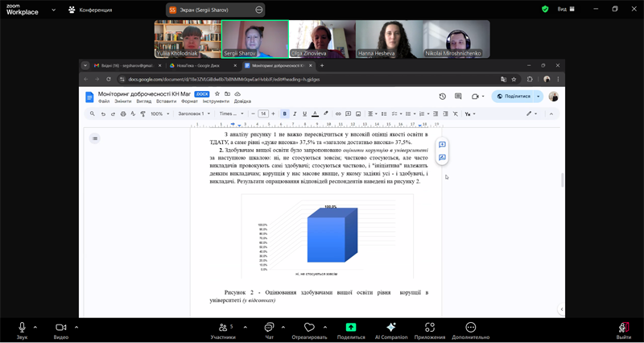This screenshot has height=343, width=644.
Task: Mute microphone with the Звук button
Action: 22,328
